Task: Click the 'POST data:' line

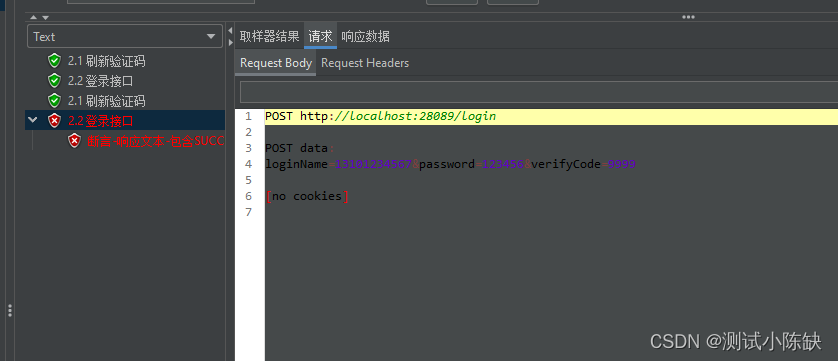Action: point(299,148)
